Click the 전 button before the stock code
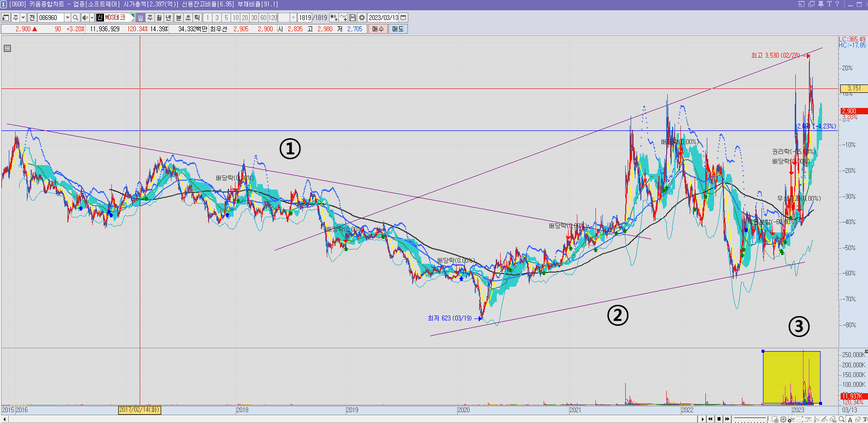 (x=32, y=18)
